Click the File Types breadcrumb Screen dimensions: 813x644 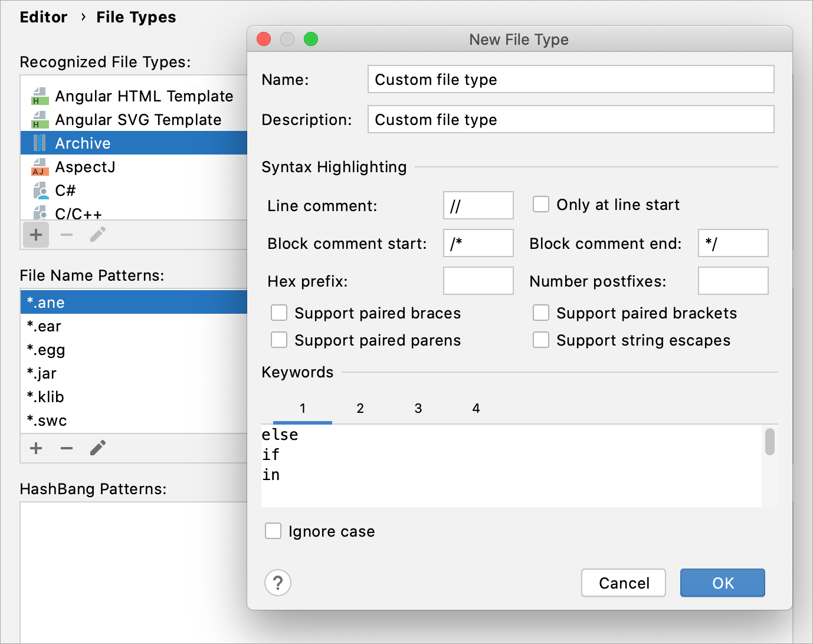click(x=136, y=17)
